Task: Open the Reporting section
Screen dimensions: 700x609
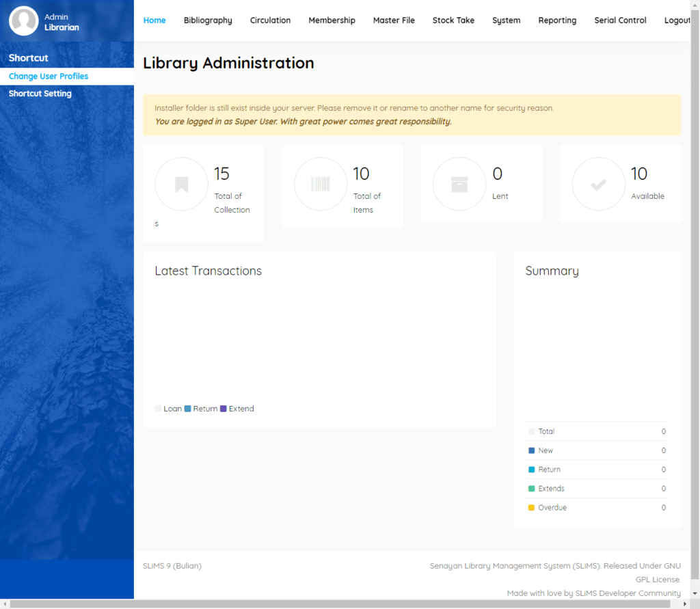Action: coord(557,21)
